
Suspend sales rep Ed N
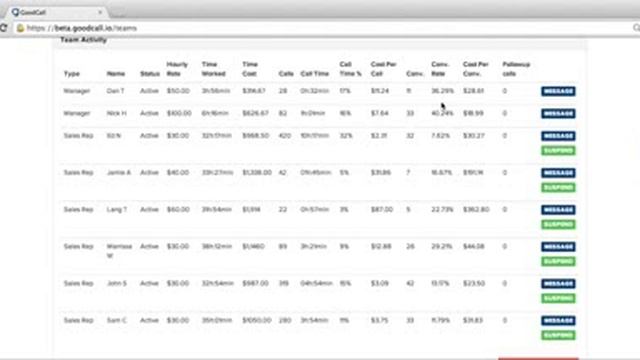pos(558,151)
